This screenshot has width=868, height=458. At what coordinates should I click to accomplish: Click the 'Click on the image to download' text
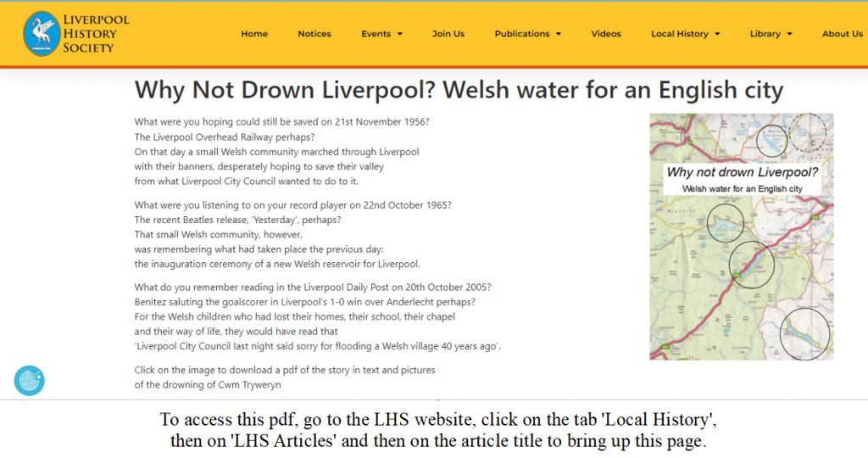coord(285,370)
